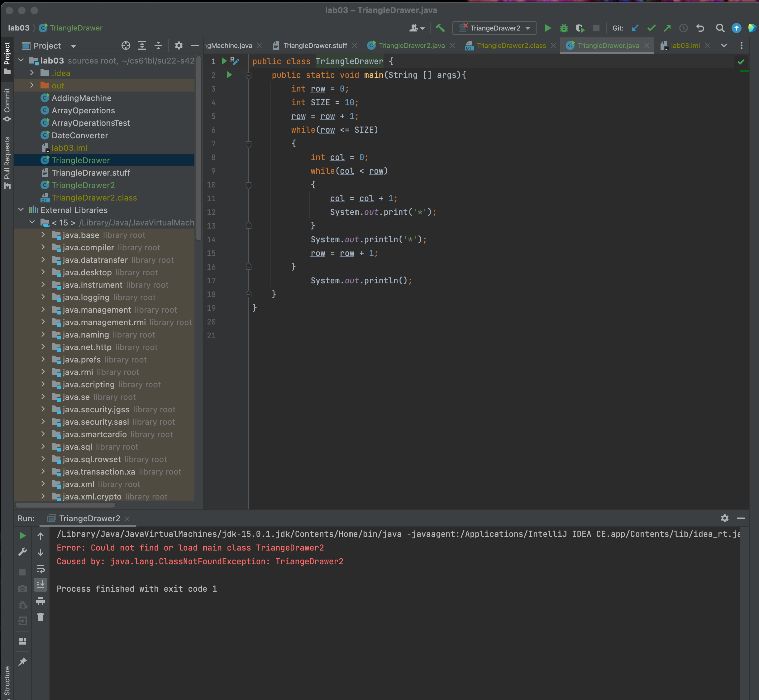Open TriangeDrawer2 run configuration dropdown
Image resolution: width=759 pixels, height=700 pixels.
tap(494, 28)
